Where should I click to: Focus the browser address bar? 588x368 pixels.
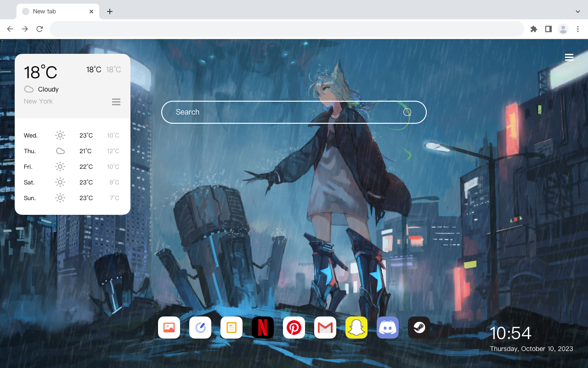click(287, 29)
